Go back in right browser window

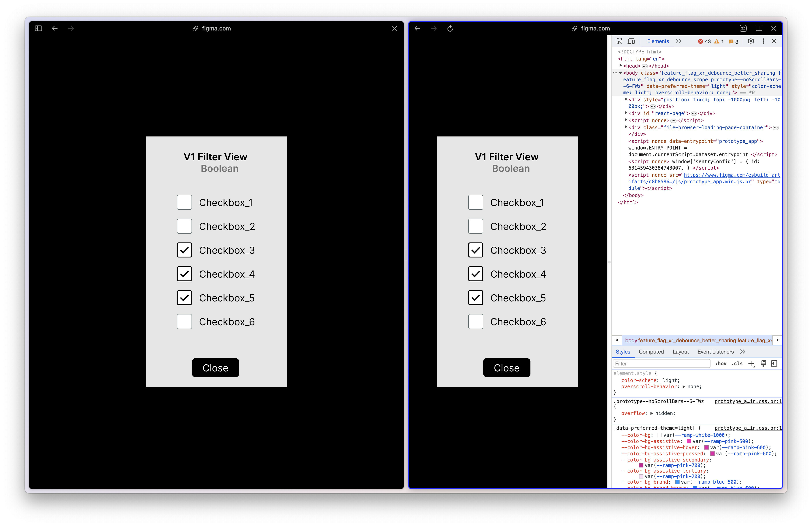[x=417, y=28]
